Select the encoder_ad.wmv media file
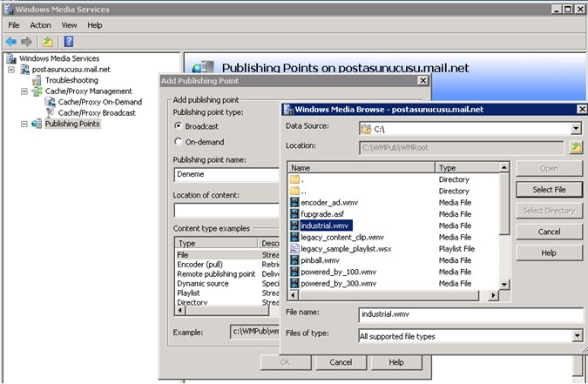Image resolution: width=588 pixels, height=384 pixels. tap(327, 202)
